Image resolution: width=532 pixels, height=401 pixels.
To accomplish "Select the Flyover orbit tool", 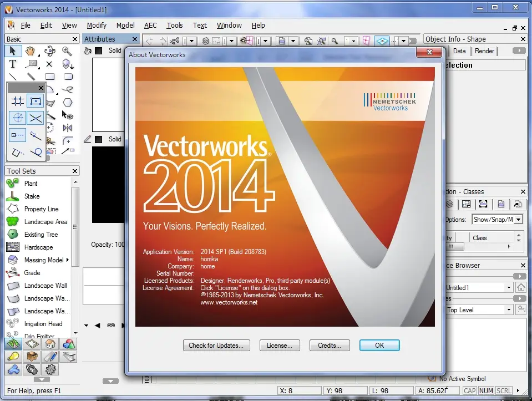I will pos(49,51).
